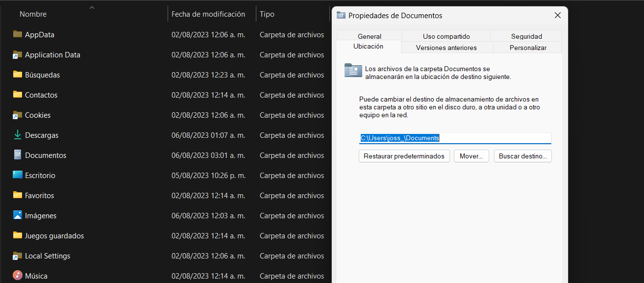Click the folder icon beside the location description
This screenshot has width=644, height=283.
coord(353,70)
